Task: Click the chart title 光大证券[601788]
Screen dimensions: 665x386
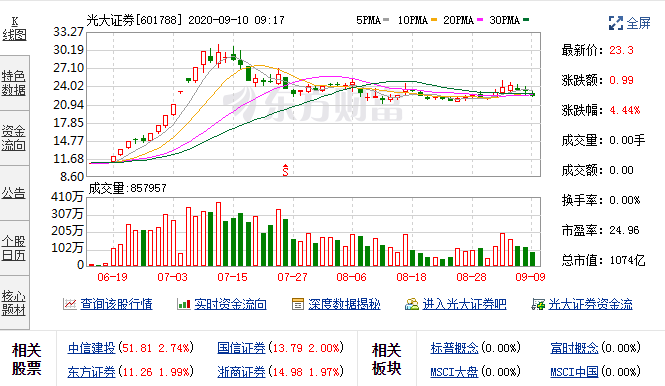Action: [134, 20]
